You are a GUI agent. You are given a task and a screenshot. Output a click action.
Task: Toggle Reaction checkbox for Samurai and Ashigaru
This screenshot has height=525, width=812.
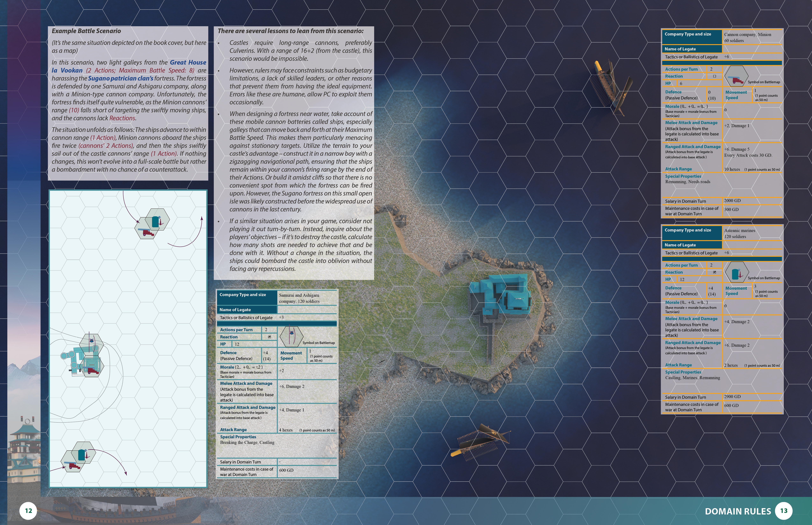[269, 337]
